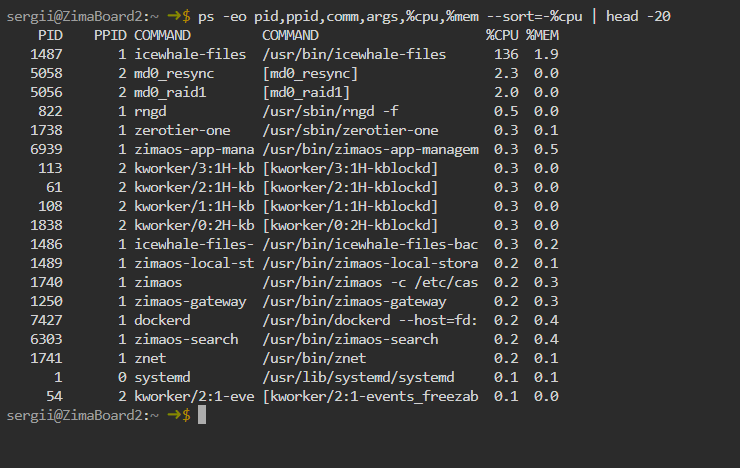This screenshot has height=468, width=740.
Task: Click the dockerd command name
Action: (162, 320)
